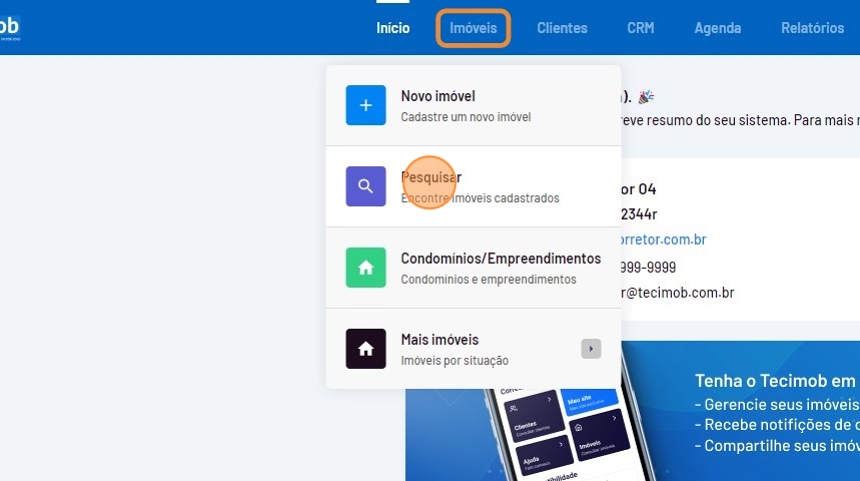Click the green house Condomínios icon
860x481 pixels.
365,267
